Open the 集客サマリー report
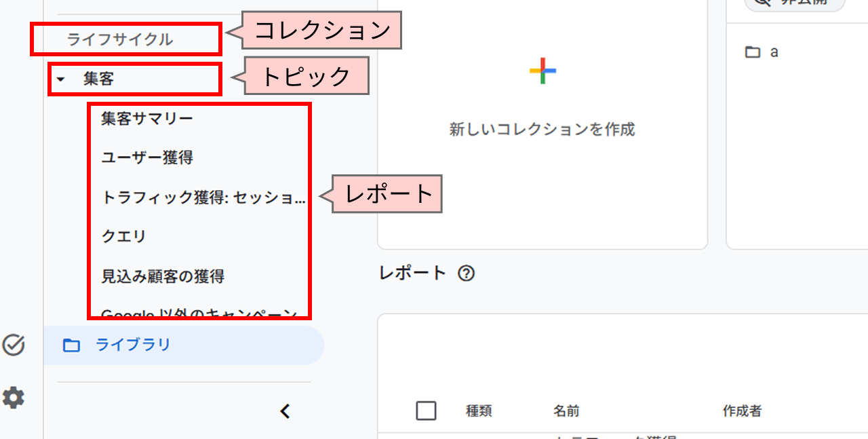Image resolution: width=868 pixels, height=439 pixels. click(x=147, y=119)
